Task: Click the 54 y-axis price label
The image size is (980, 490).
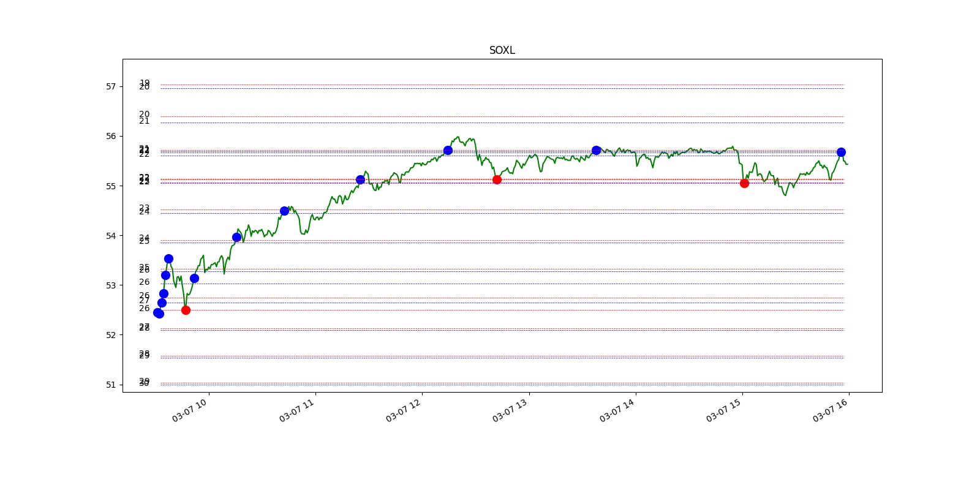Action: [x=111, y=236]
